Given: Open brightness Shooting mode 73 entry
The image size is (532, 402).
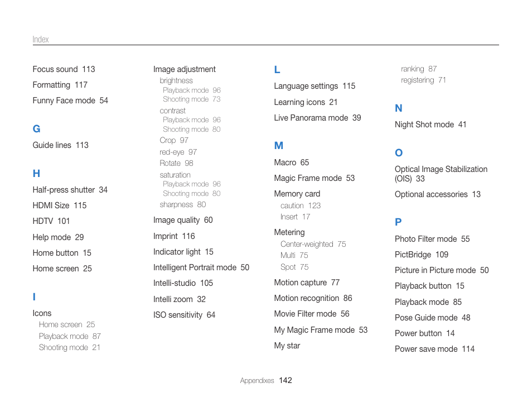Looking at the screenshot, I should (x=192, y=99).
